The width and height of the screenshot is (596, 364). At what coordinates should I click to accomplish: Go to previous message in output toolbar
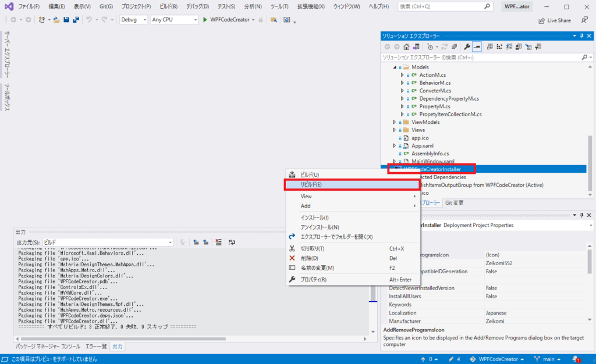point(196,242)
